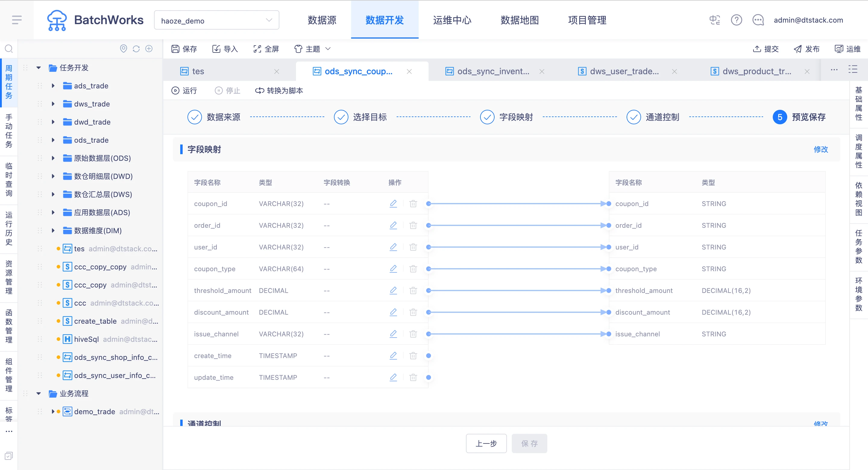Collapse the 任务开发 folder
Screen dimensions: 868x470
point(38,68)
